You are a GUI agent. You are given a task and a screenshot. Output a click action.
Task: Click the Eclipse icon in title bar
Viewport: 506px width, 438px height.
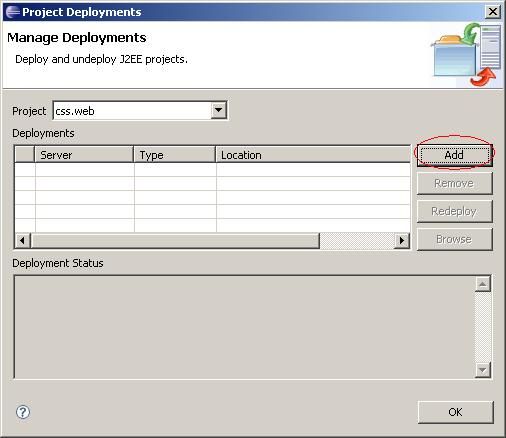pyautogui.click(x=13, y=12)
